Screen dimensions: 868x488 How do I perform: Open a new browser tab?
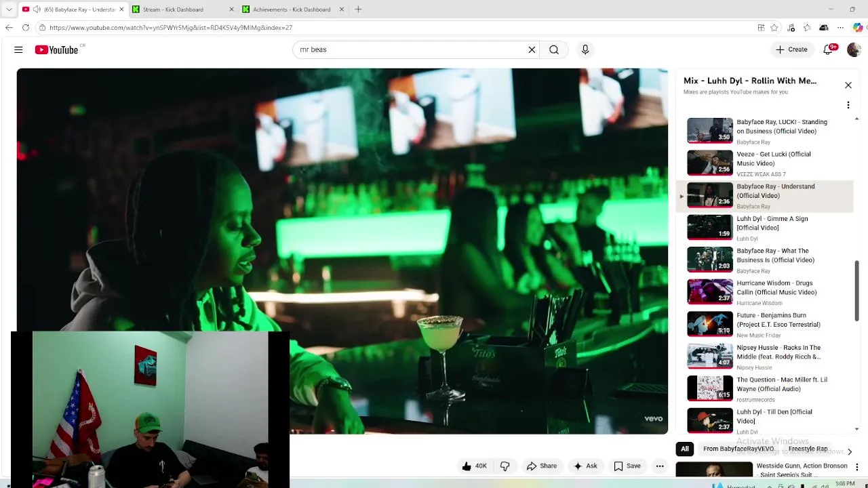[x=358, y=9]
